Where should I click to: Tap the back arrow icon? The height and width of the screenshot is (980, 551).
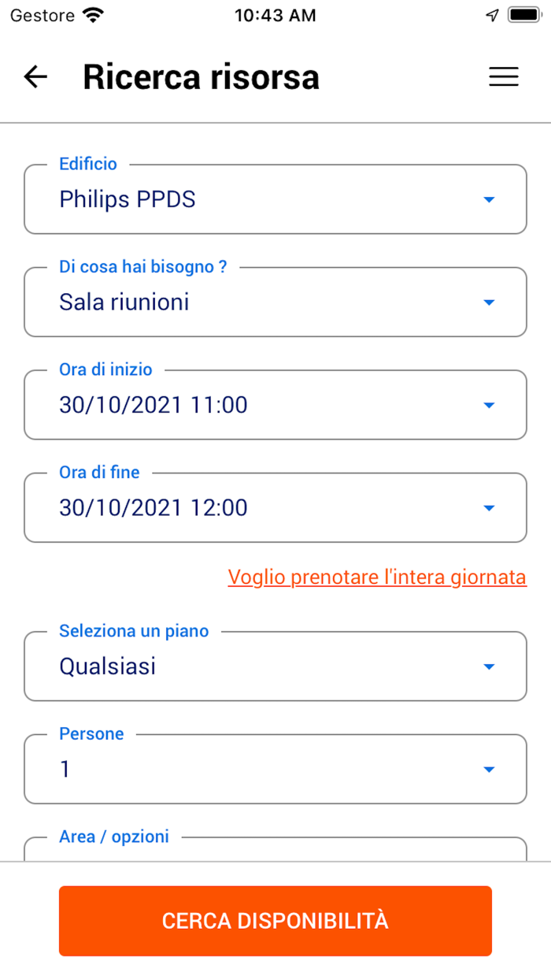tap(35, 76)
